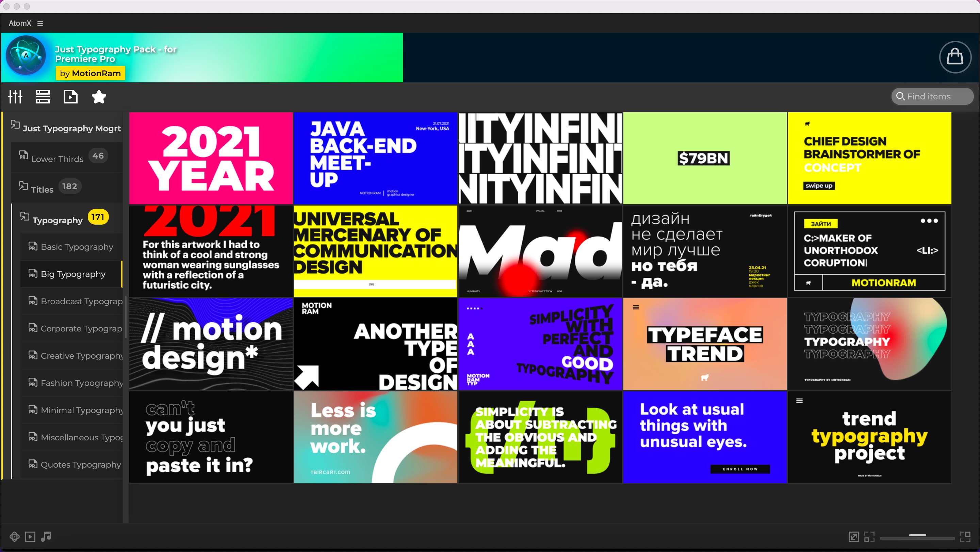Expand the Titles category

pos(42,189)
